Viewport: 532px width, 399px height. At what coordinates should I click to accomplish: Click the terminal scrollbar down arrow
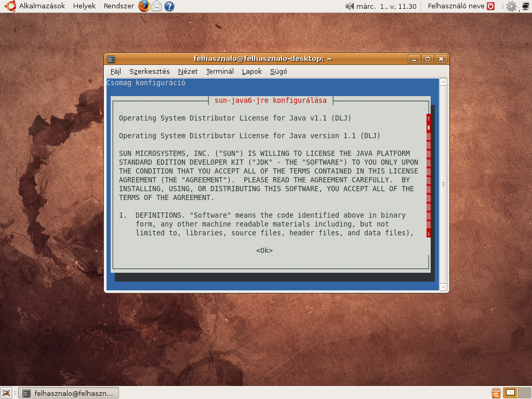click(x=443, y=287)
